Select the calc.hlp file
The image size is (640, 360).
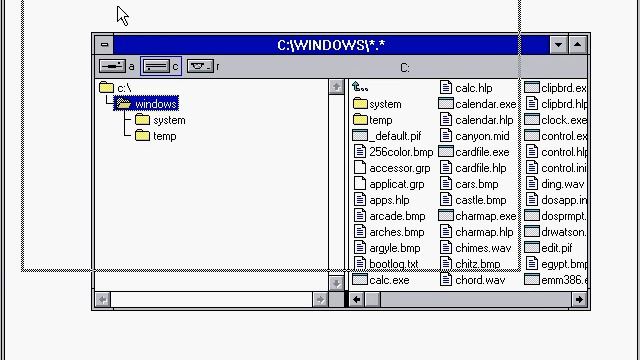pyautogui.click(x=466, y=88)
